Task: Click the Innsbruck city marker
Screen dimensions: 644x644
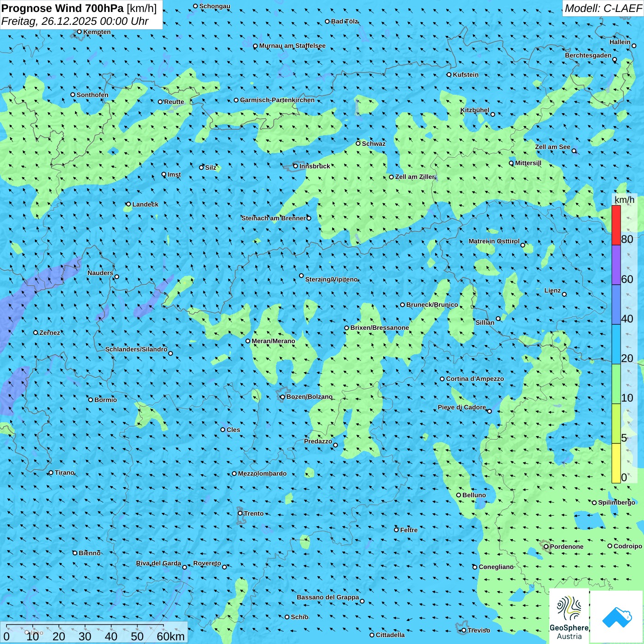Action: point(296,166)
